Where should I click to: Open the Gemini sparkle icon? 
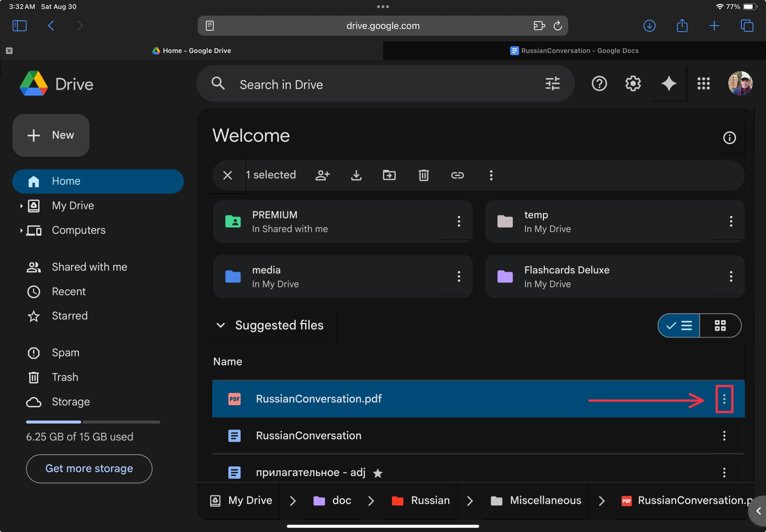[x=669, y=84]
